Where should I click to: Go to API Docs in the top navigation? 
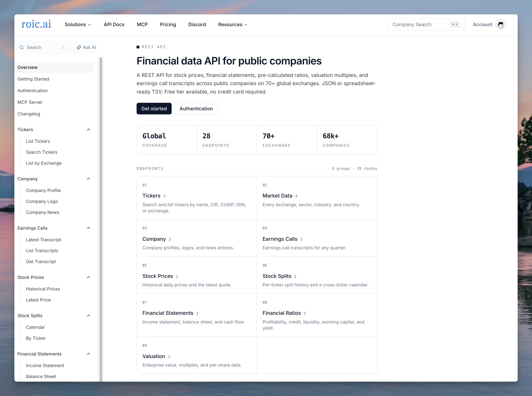(x=114, y=24)
